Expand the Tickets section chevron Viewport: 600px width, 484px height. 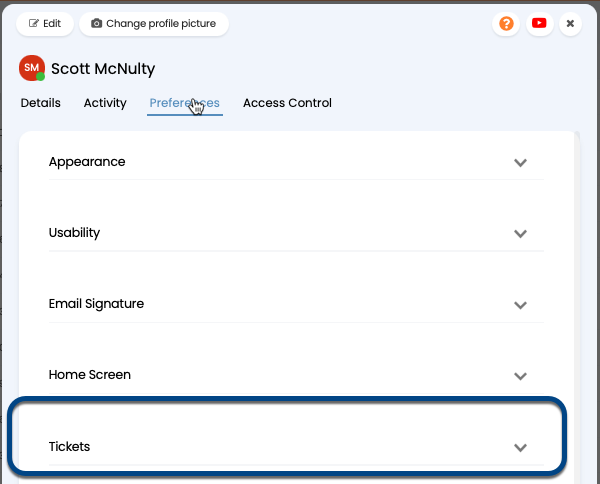click(x=520, y=448)
